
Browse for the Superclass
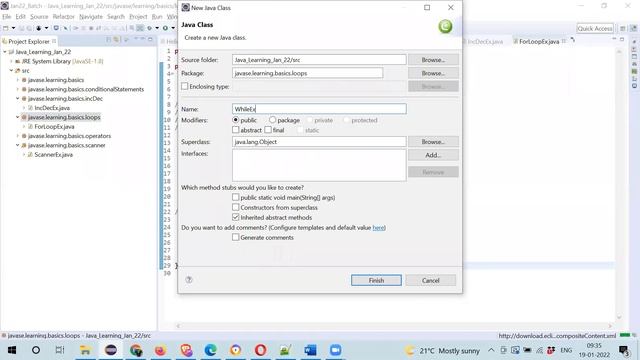(x=433, y=142)
